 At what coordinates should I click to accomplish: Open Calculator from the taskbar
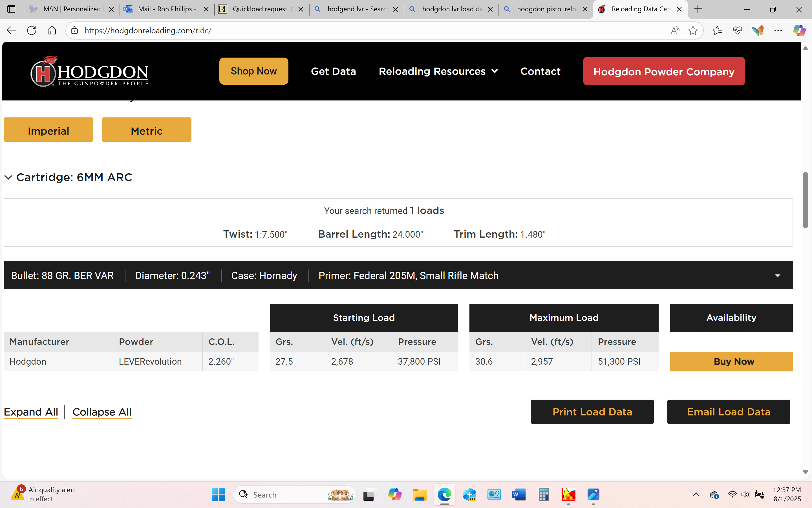click(544, 494)
